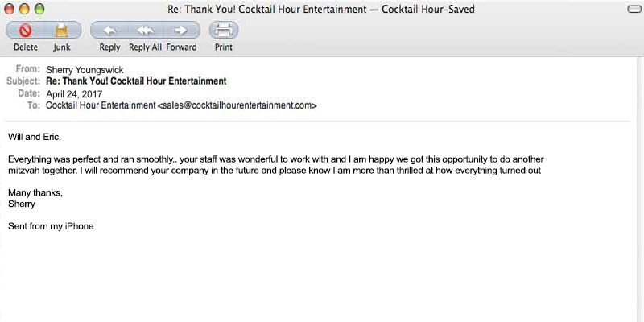Viewport: 644px width, 322px height.
Task: Click the Print printer icon
Action: pyautogui.click(x=224, y=30)
